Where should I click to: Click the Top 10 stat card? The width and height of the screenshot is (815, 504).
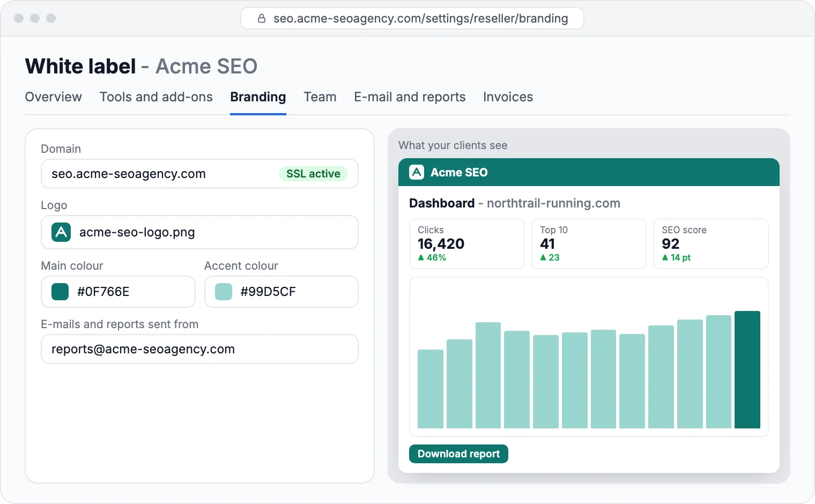[x=589, y=243]
